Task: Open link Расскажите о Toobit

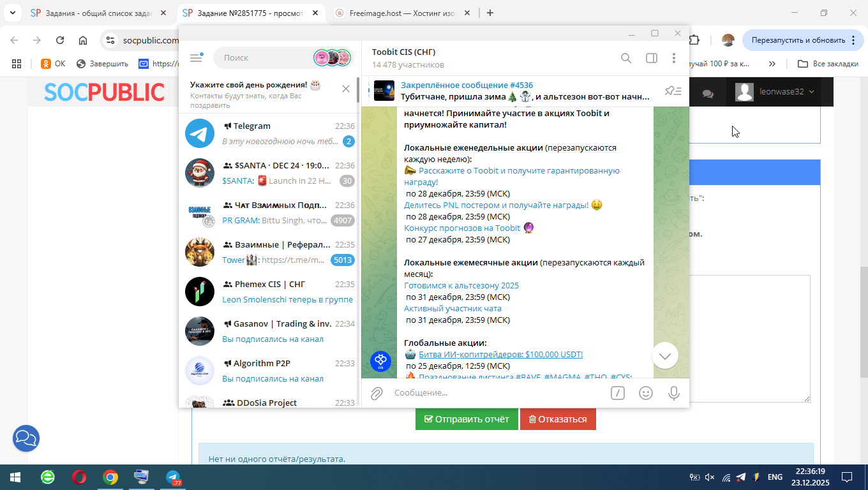Action: [x=512, y=177]
